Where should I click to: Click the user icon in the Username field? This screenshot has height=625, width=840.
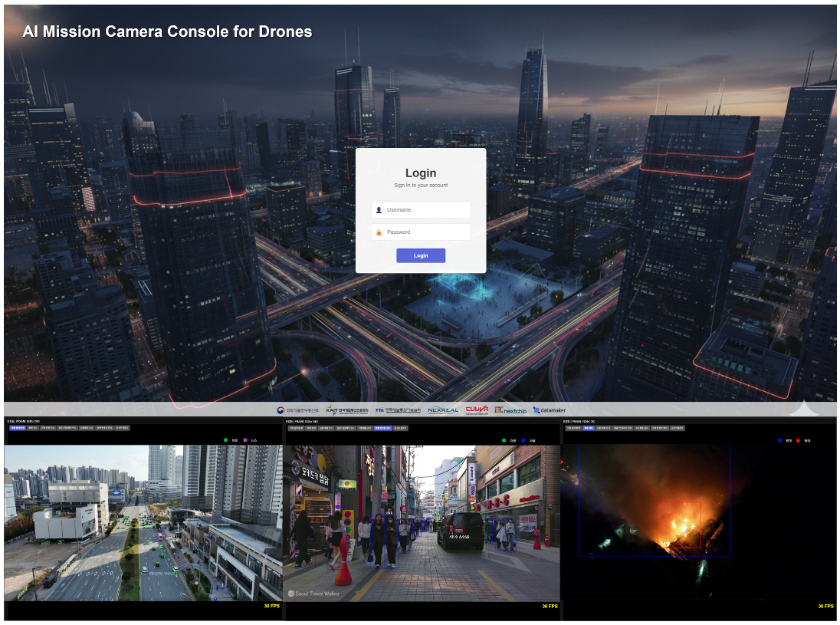coord(379,210)
